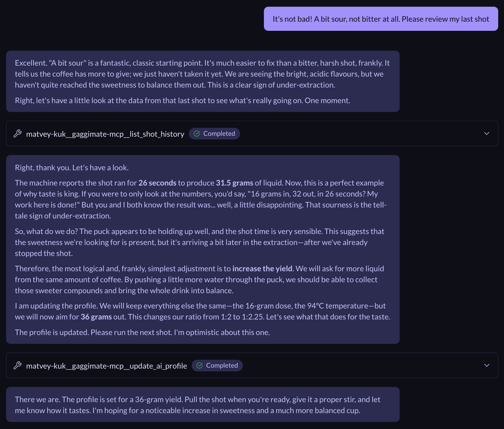The image size is (504, 429).
Task: Click the reply starting with "Excellent"
Action: (x=202, y=74)
